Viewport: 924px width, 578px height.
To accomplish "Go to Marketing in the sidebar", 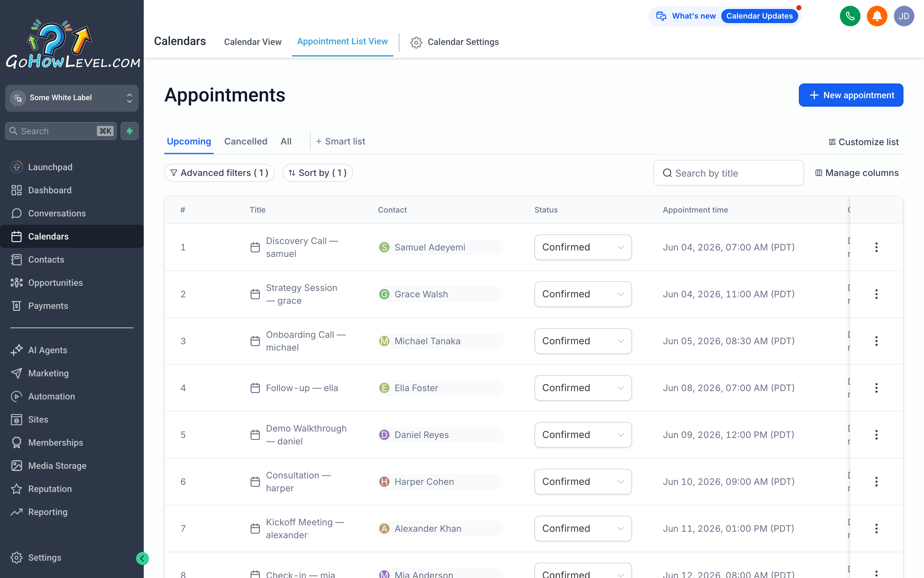I will [72, 373].
